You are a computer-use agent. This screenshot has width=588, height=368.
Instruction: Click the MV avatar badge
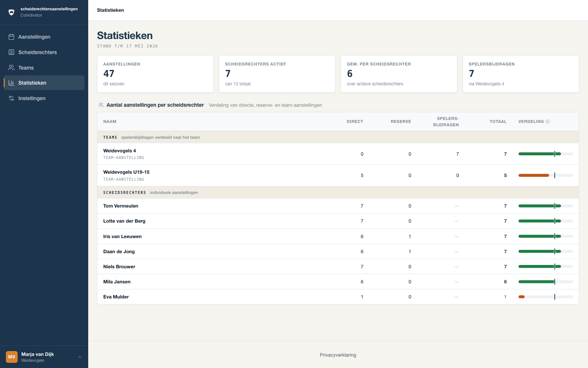[12, 357]
